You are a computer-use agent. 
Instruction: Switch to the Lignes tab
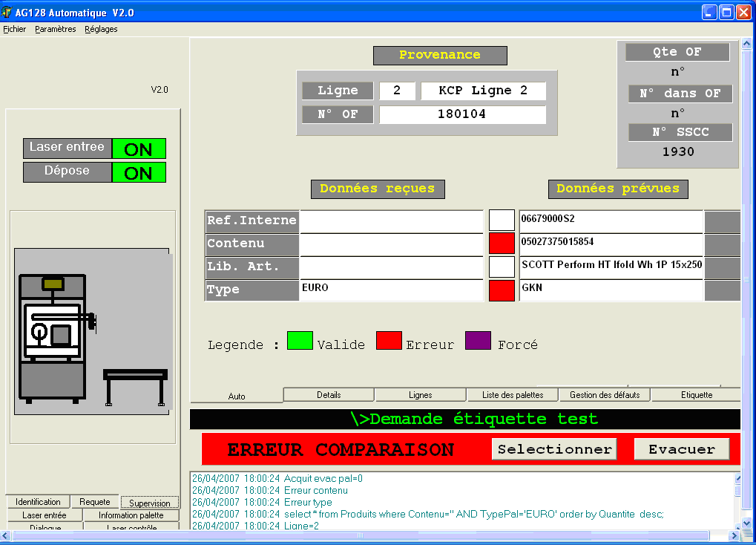(x=421, y=395)
